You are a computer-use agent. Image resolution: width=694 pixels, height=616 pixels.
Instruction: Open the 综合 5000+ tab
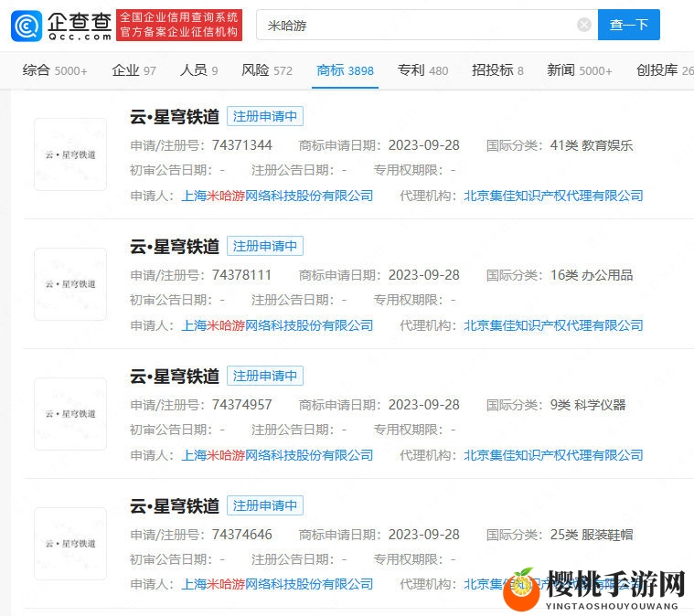click(x=55, y=70)
